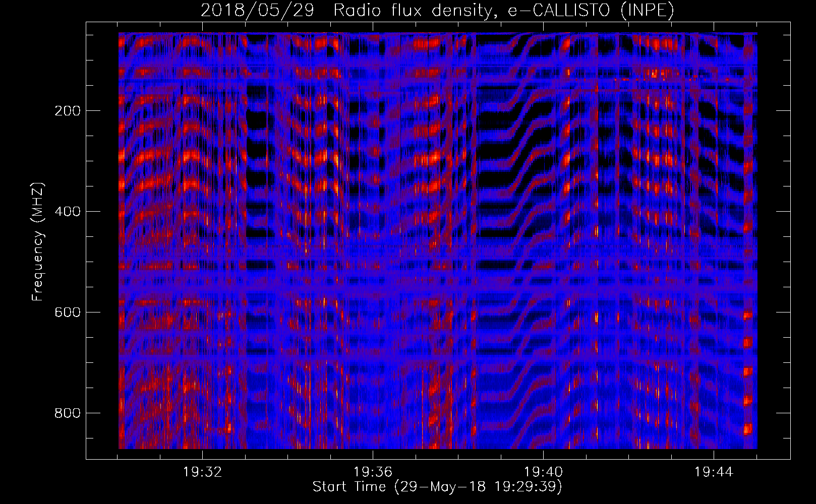Click the "Frequency (MHZ)" axis label
The width and height of the screenshot is (816, 504).
(x=38, y=242)
